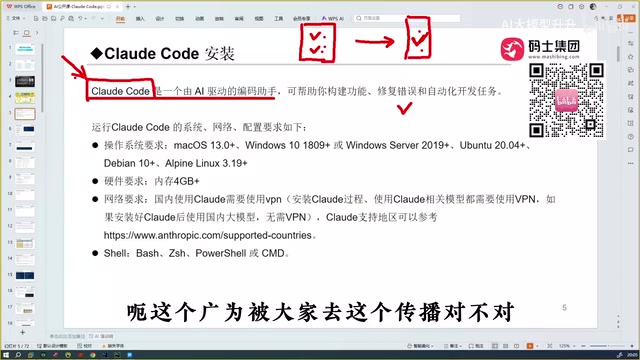This screenshot has height=360, width=640.
Task: Switch to normal view icon in status bar
Action: coord(495,346)
